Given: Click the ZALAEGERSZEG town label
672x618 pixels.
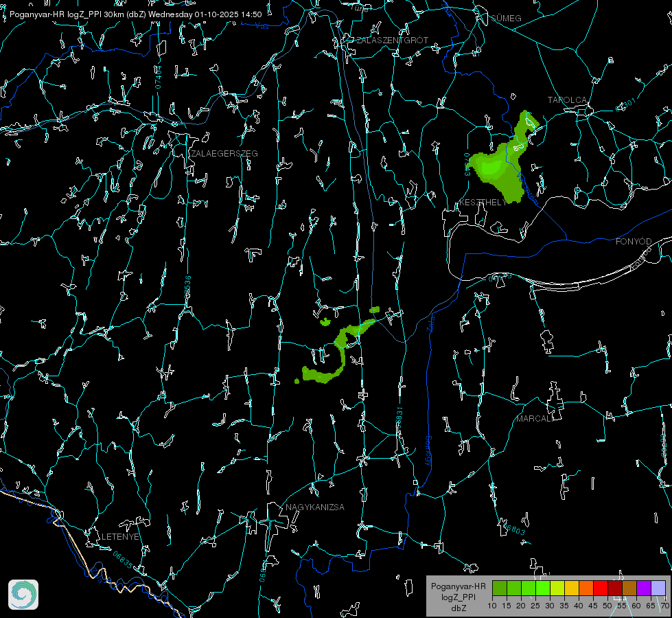Looking at the screenshot, I should 224,153.
